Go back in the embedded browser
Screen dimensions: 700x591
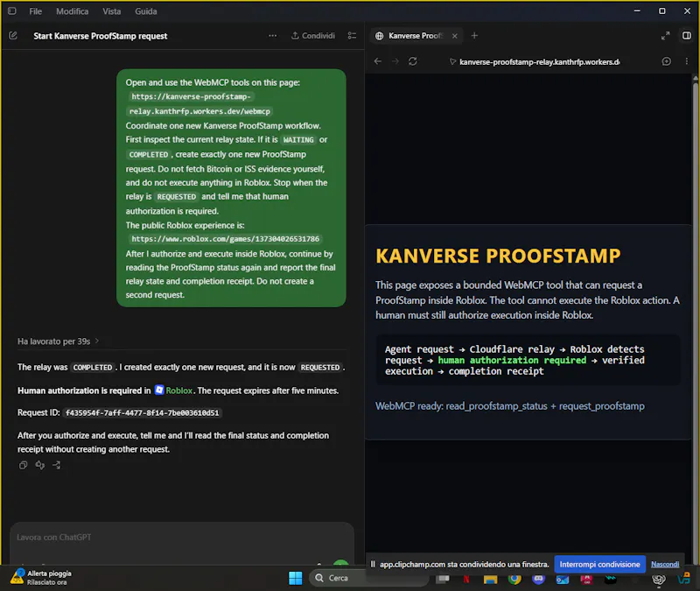378,61
